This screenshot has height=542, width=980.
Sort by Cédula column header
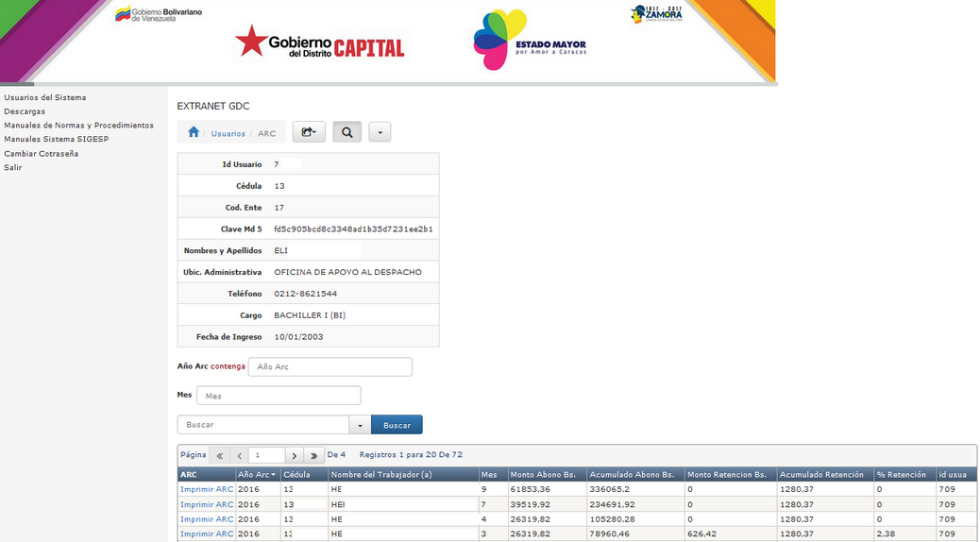pyautogui.click(x=296, y=474)
